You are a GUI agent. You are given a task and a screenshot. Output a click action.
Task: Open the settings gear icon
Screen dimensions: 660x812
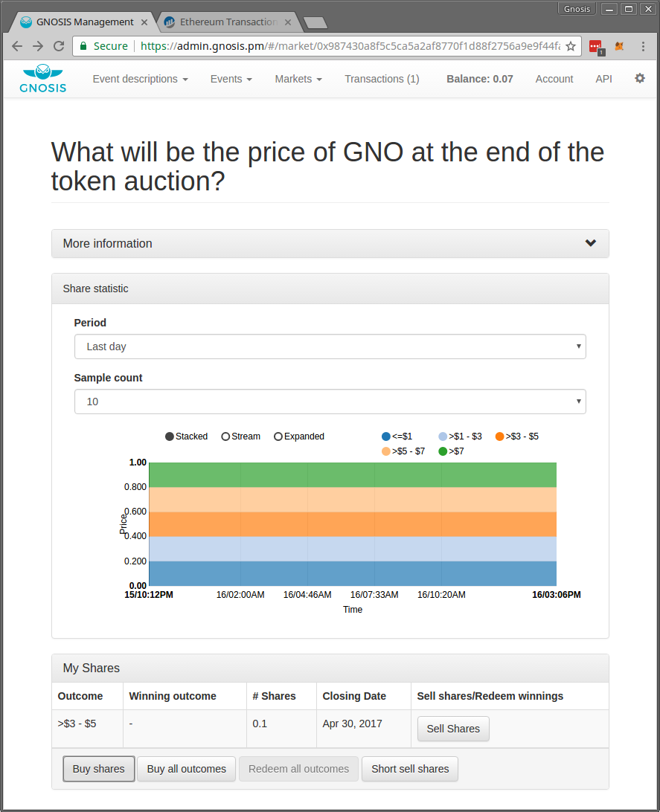coord(640,78)
